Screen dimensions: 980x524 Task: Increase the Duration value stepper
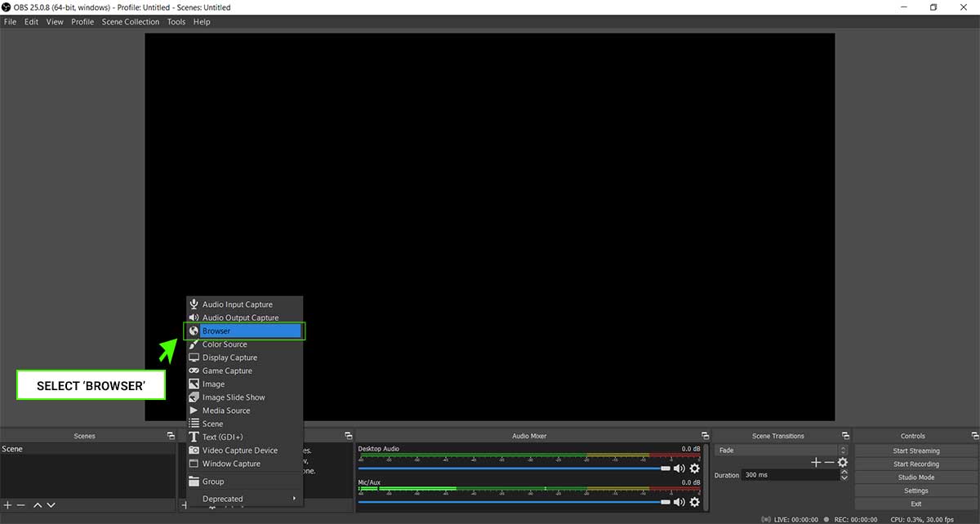(844, 472)
